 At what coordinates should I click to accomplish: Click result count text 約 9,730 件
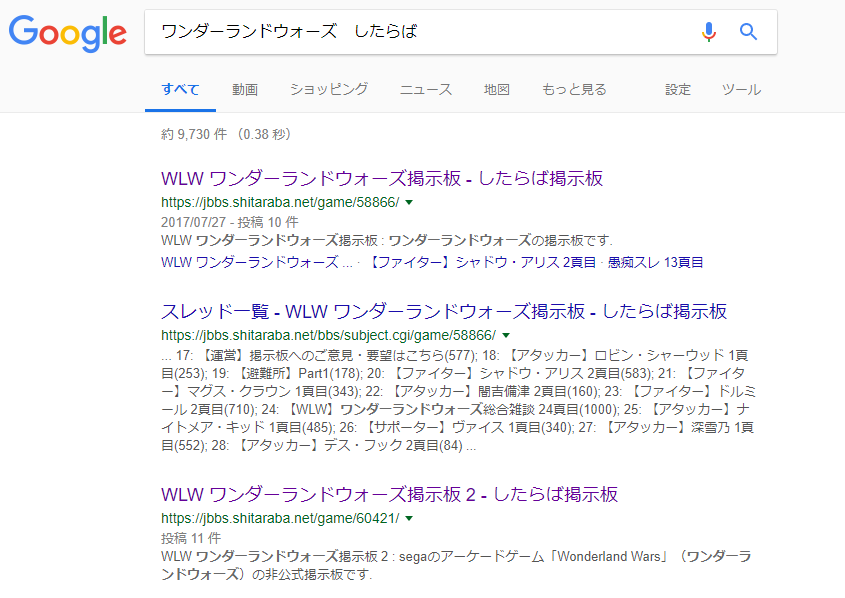[x=194, y=134]
